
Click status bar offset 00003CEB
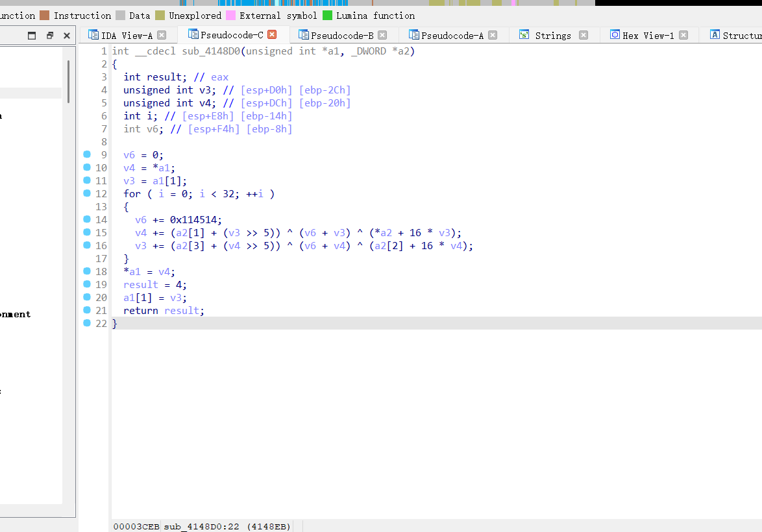pos(136,527)
